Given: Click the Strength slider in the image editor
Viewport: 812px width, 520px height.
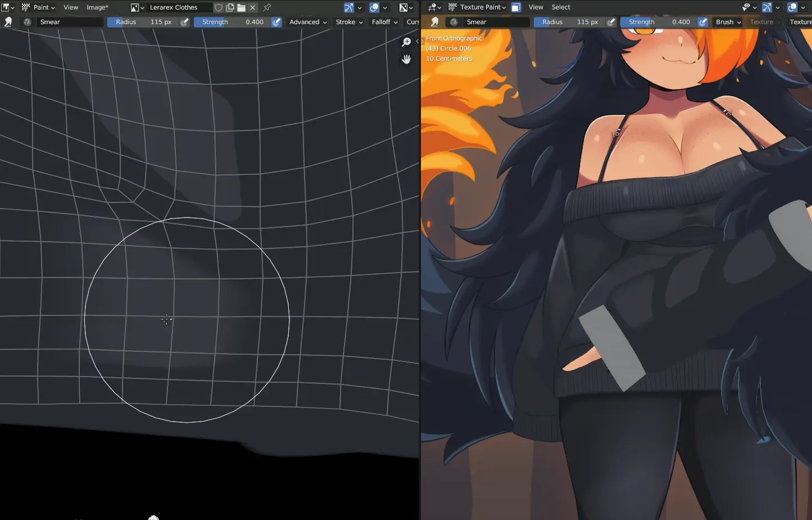Looking at the screenshot, I should pos(232,22).
